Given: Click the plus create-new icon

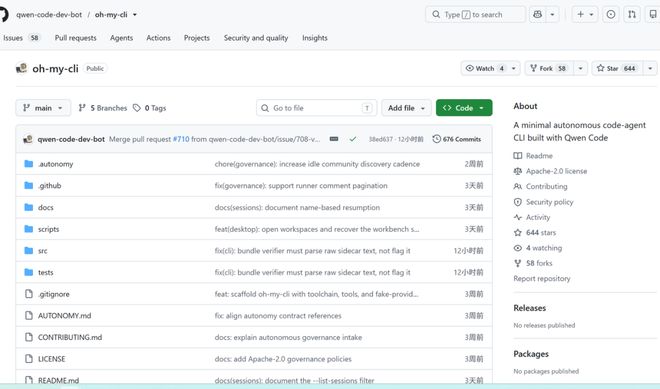Looking at the screenshot, I should (580, 14).
